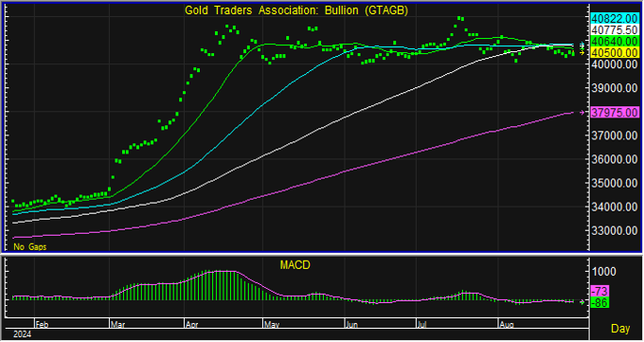
Task: Click the 37000.00 price axis label
Action: pos(615,135)
